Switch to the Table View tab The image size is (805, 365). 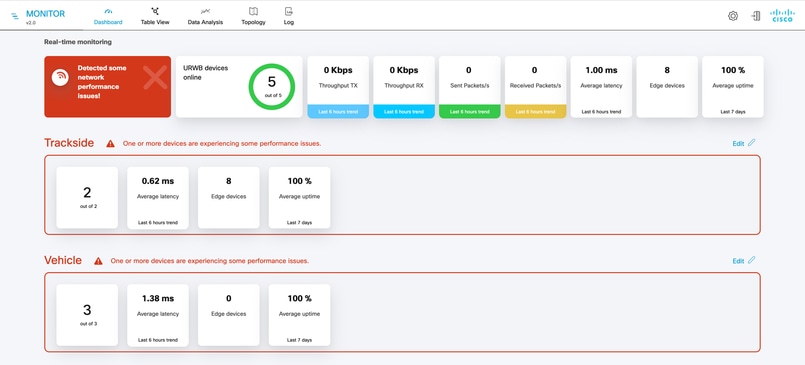tap(155, 16)
